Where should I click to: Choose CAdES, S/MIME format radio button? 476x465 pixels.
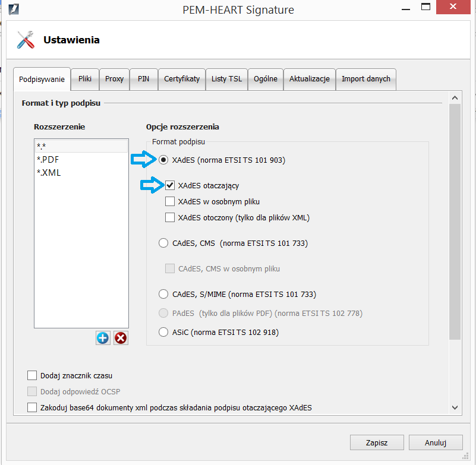163,294
